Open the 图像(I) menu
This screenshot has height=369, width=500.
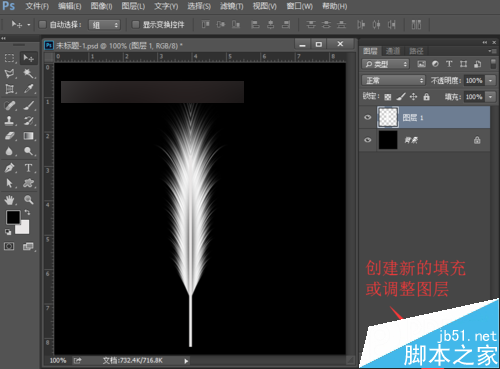(101, 6)
